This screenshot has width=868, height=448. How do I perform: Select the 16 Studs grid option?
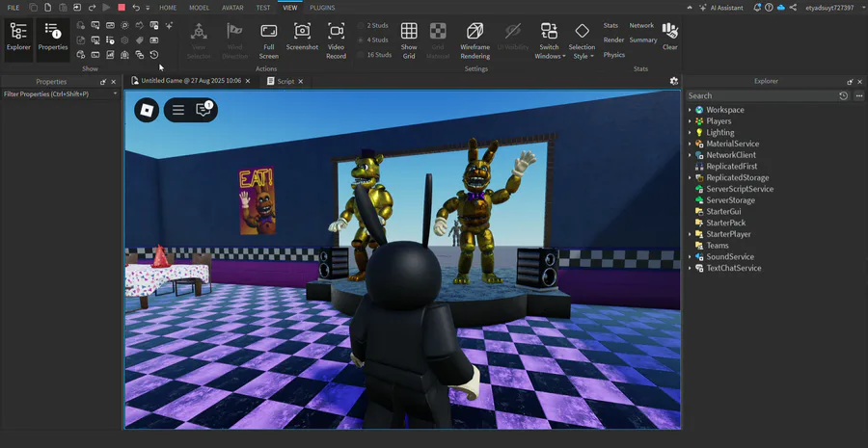(374, 55)
